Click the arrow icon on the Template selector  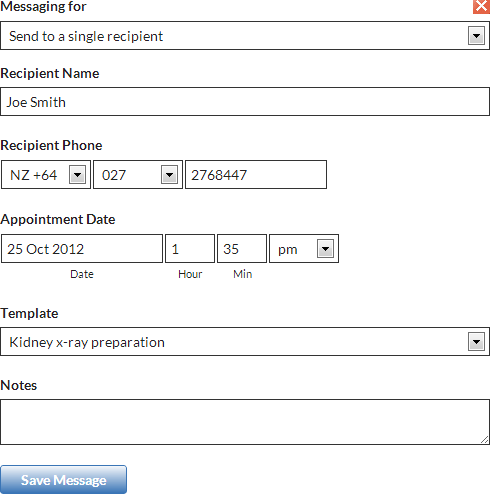(476, 342)
